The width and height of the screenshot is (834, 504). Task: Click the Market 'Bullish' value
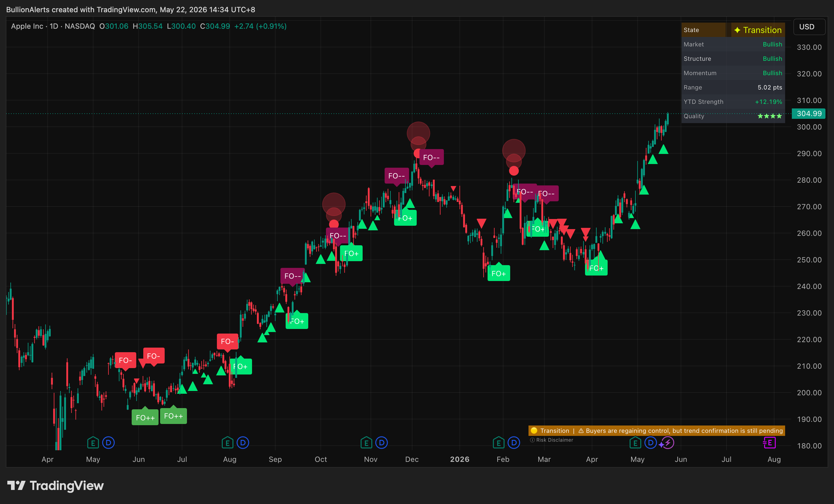772,44
